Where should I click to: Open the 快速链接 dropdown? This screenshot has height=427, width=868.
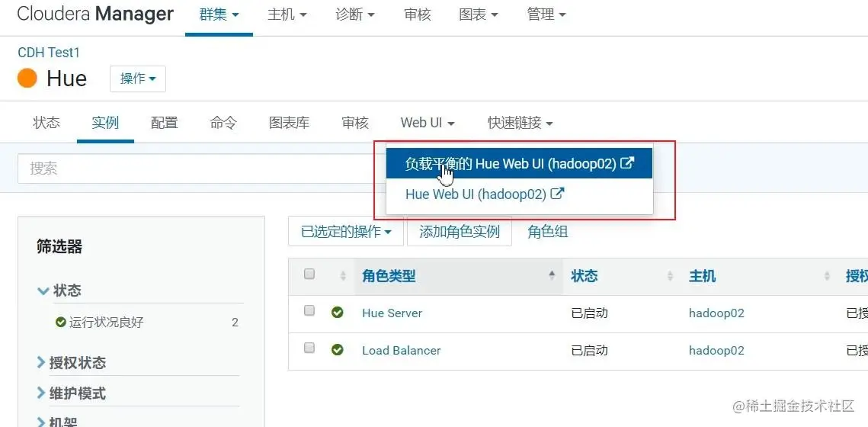pyautogui.click(x=520, y=123)
